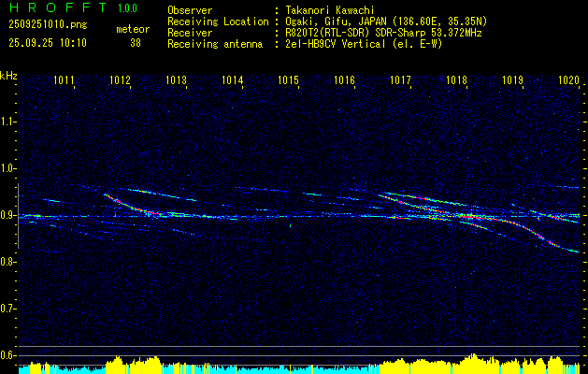The height and width of the screenshot is (374, 588).
Task: Click the 1.1 kHz frequency axis label
Action: [x=7, y=122]
